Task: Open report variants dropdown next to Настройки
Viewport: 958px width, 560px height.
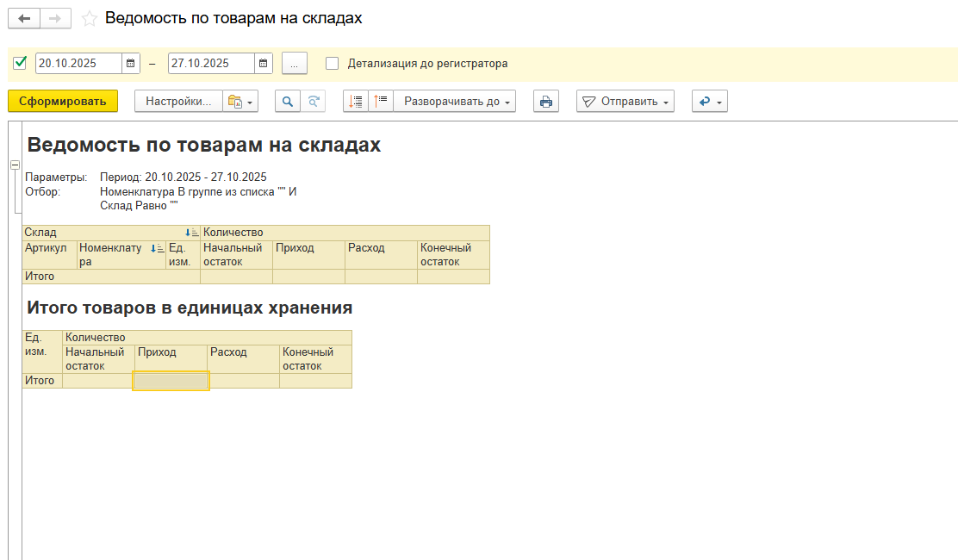Action: click(240, 102)
